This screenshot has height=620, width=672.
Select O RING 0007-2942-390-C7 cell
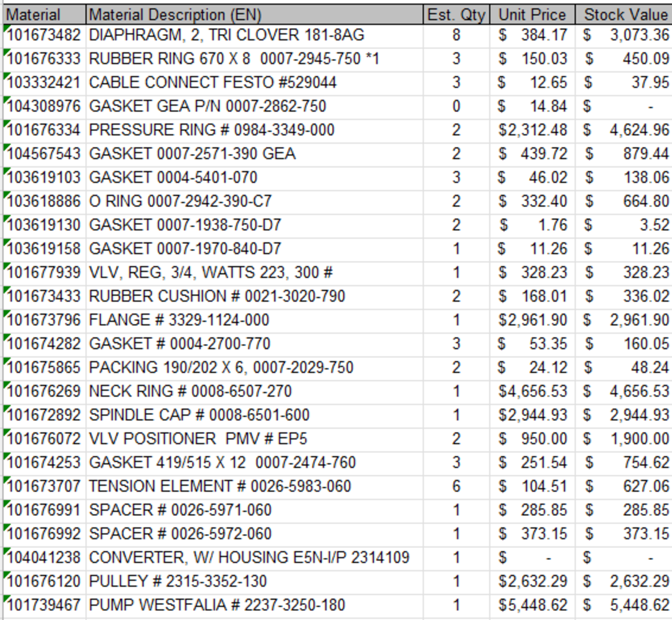[x=254, y=203]
